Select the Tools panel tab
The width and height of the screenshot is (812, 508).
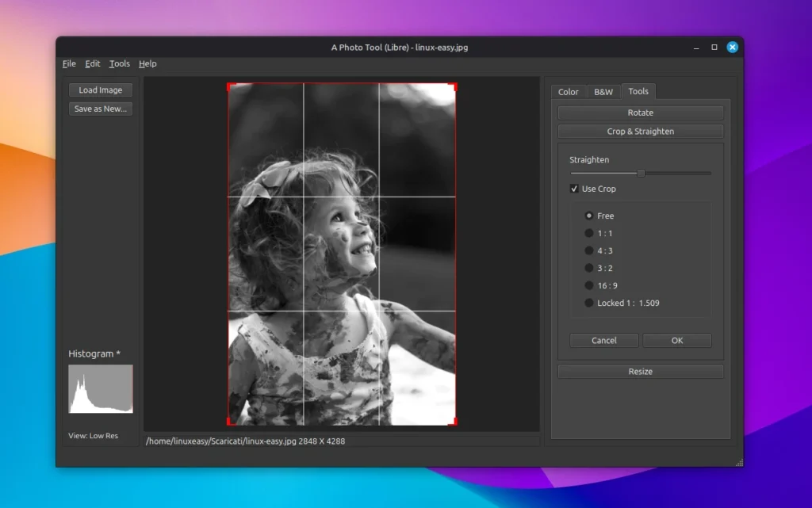coord(638,91)
